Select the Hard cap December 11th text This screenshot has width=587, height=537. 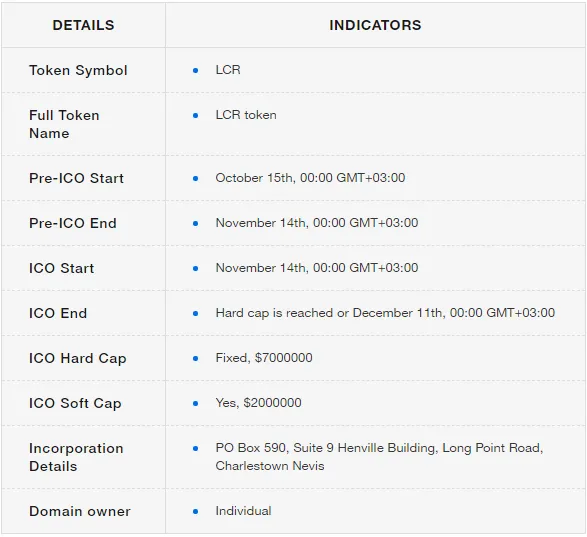385,313
